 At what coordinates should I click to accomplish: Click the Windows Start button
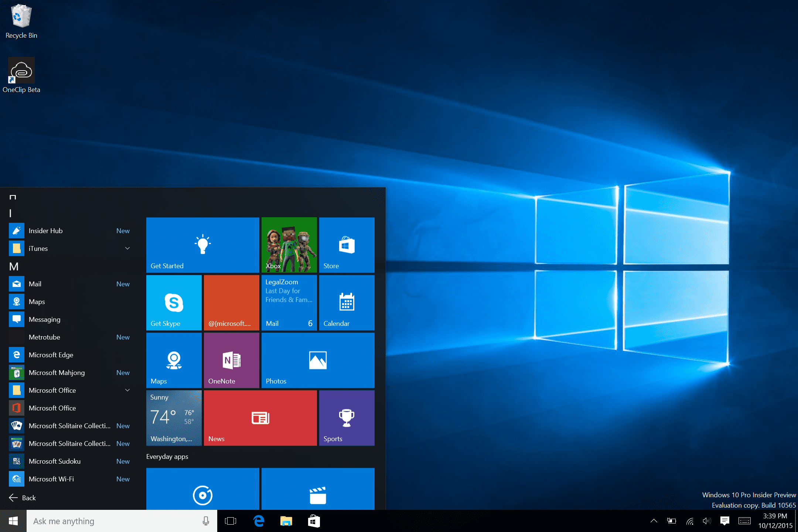[13, 521]
